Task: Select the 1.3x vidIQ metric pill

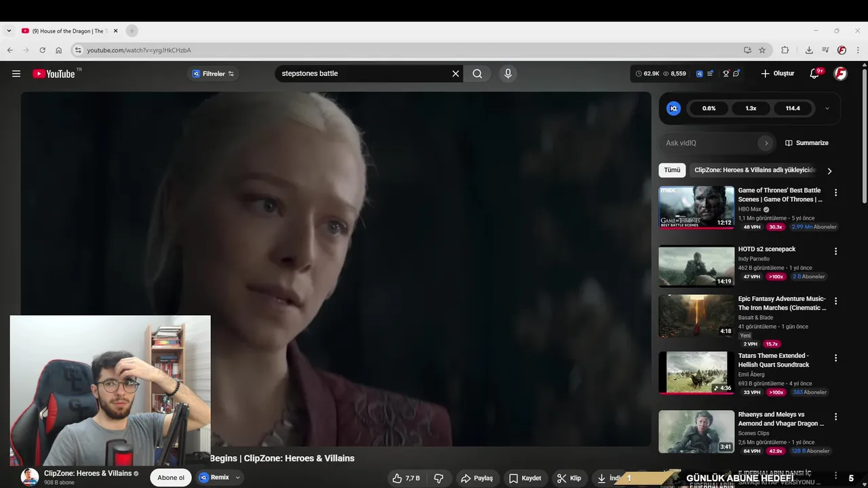Action: pyautogui.click(x=751, y=108)
